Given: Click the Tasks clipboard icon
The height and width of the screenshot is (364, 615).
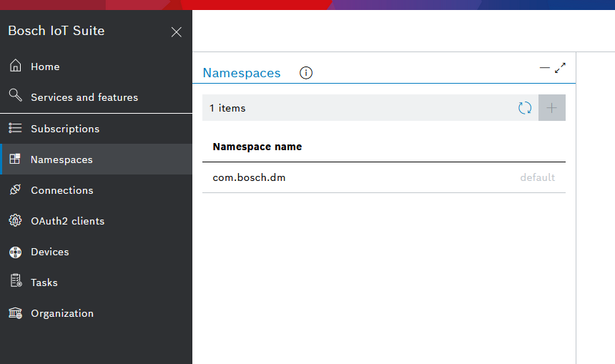Looking at the screenshot, I should point(16,280).
